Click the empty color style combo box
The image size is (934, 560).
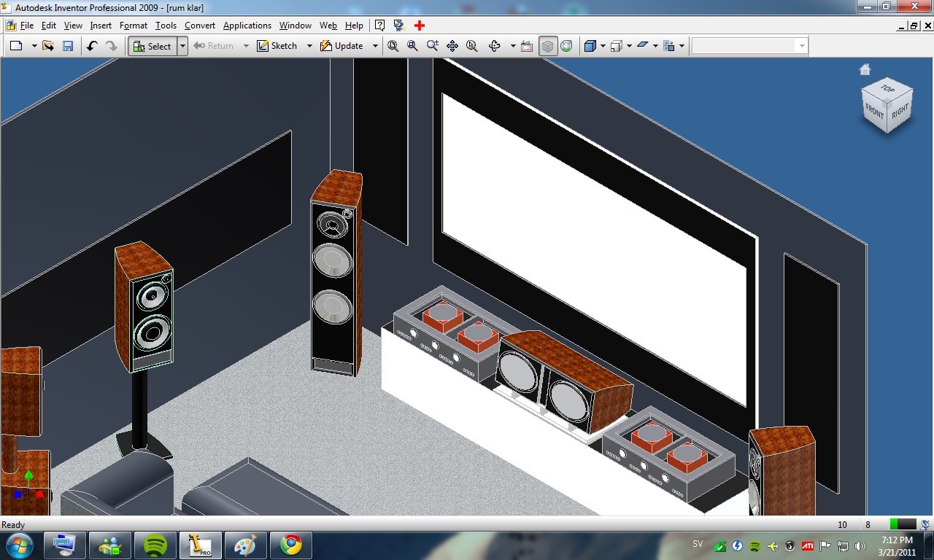[749, 46]
